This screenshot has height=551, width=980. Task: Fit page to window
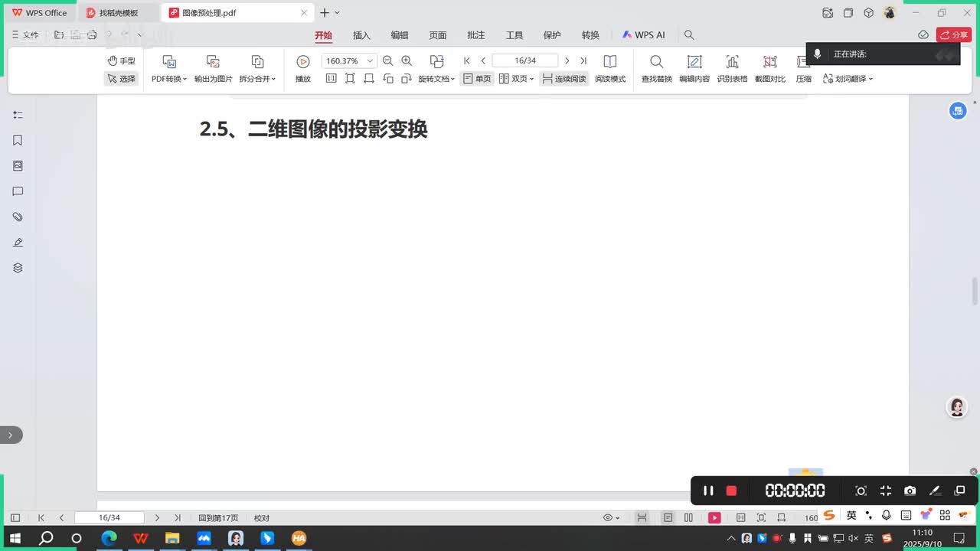click(x=350, y=79)
